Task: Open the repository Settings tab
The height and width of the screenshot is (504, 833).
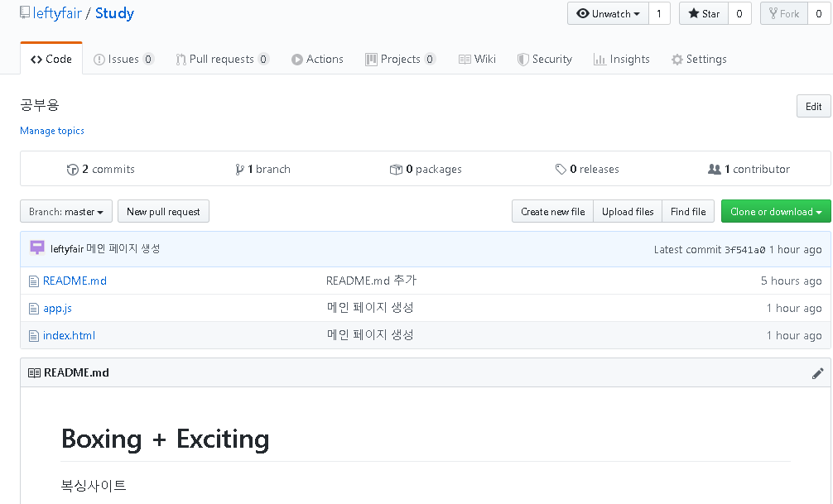Action: click(699, 59)
